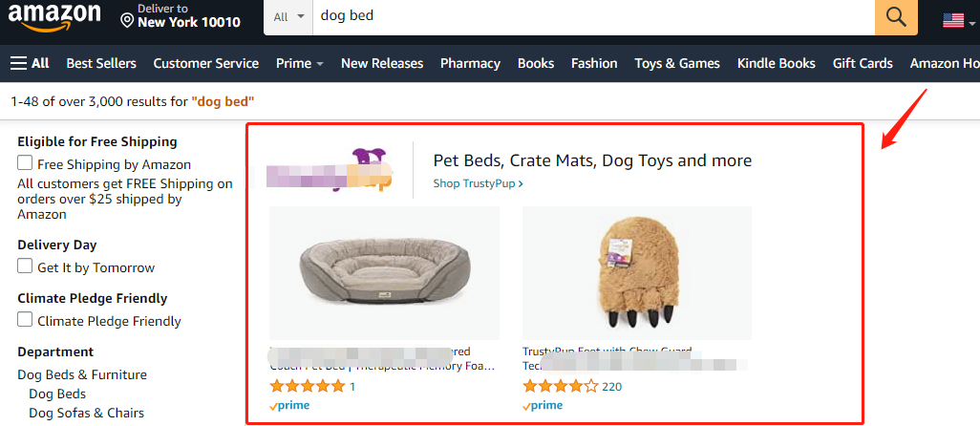The image size is (980, 426).
Task: Select Dog Sofas & Chairs department
Action: (86, 413)
